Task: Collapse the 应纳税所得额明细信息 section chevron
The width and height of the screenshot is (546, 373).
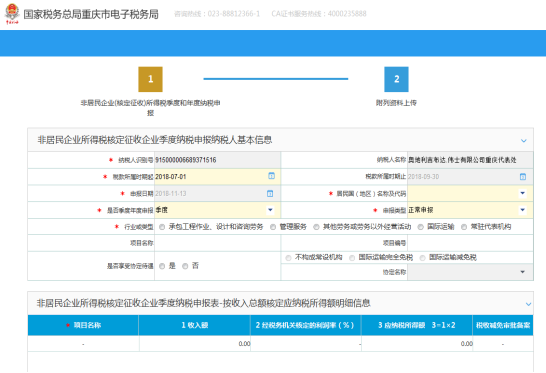Action: coord(528,304)
